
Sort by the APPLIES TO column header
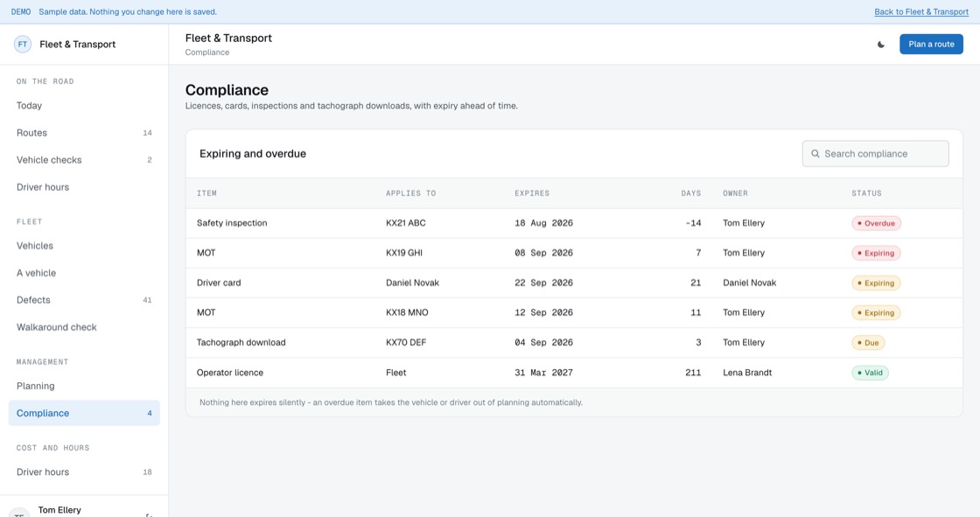[410, 193]
